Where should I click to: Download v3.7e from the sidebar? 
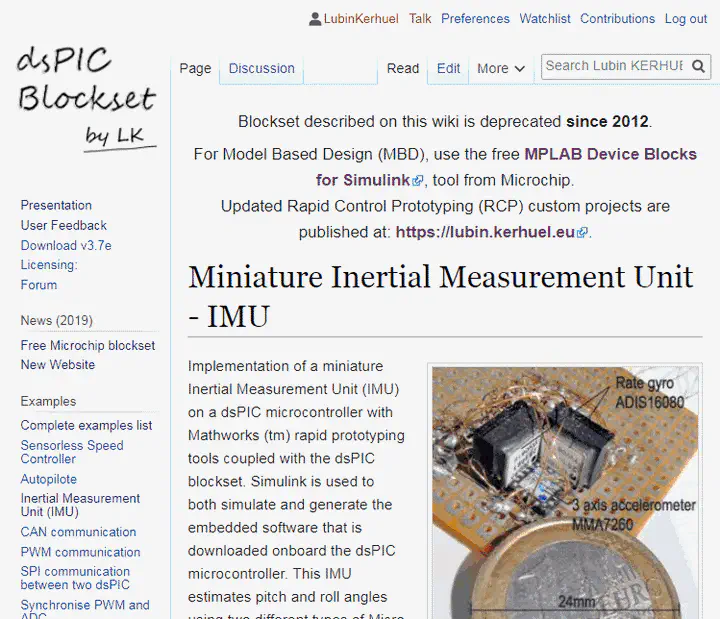(x=66, y=245)
